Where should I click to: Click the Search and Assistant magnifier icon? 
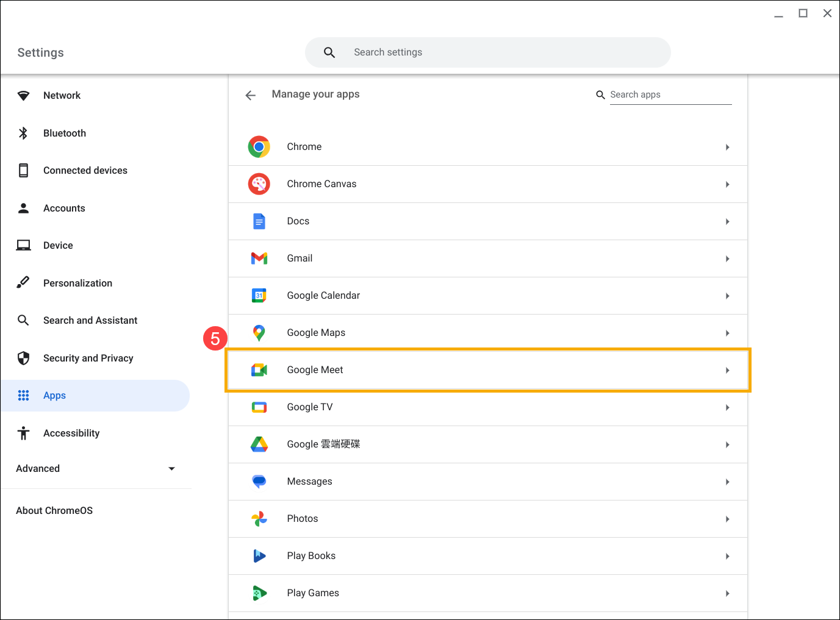click(24, 320)
